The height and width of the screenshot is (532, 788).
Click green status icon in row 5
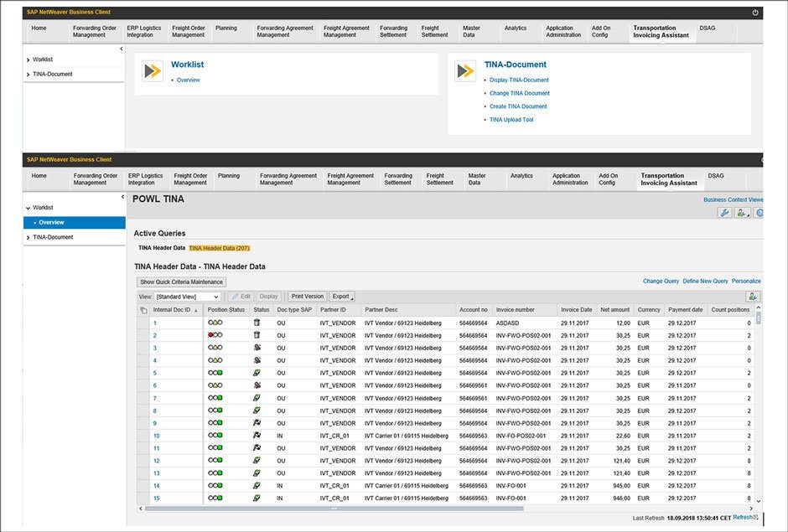point(257,373)
